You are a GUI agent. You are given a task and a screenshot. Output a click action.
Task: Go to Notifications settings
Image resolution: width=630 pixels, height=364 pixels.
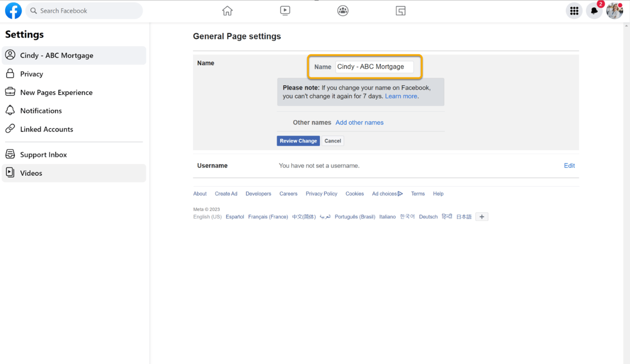click(41, 111)
